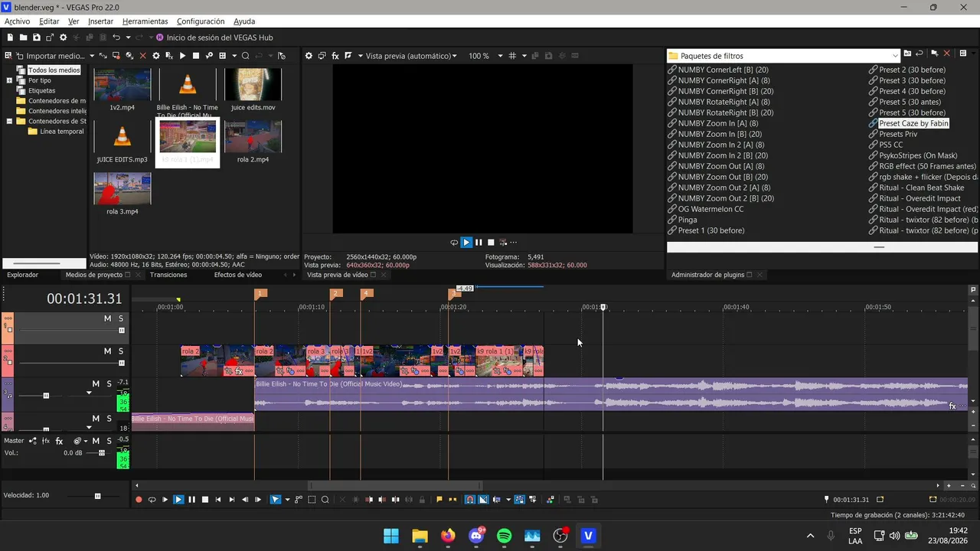Open the search magnifier in Project Media
Screen dimensions: 980x551
tap(245, 56)
